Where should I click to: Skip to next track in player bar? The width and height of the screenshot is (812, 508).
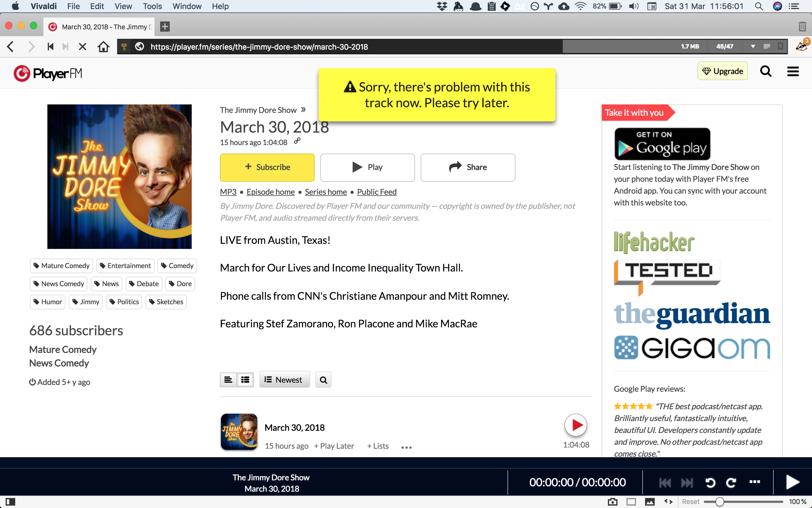pyautogui.click(x=687, y=483)
